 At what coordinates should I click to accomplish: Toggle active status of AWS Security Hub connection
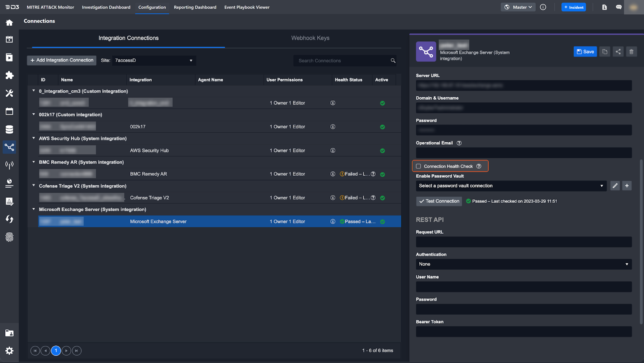coord(382,151)
